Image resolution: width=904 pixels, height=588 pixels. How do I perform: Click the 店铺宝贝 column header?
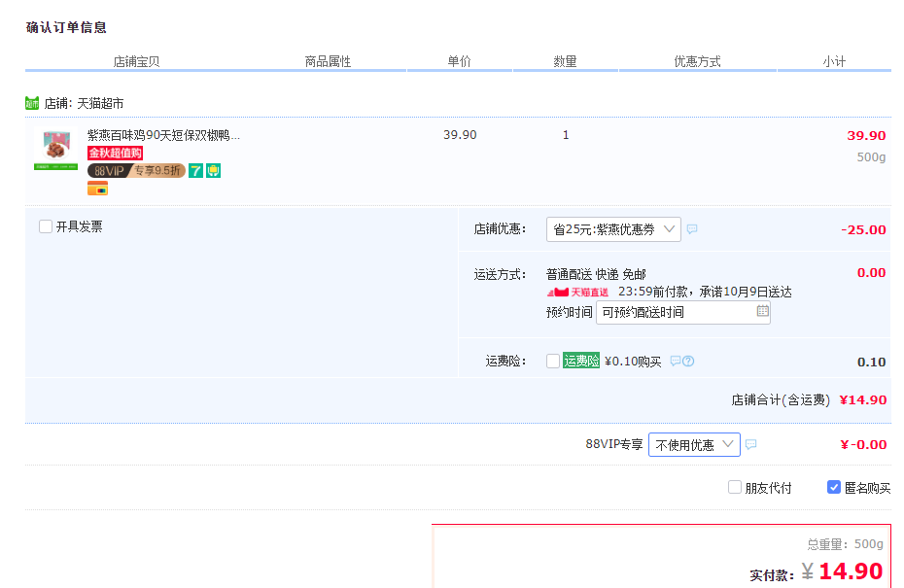136,61
